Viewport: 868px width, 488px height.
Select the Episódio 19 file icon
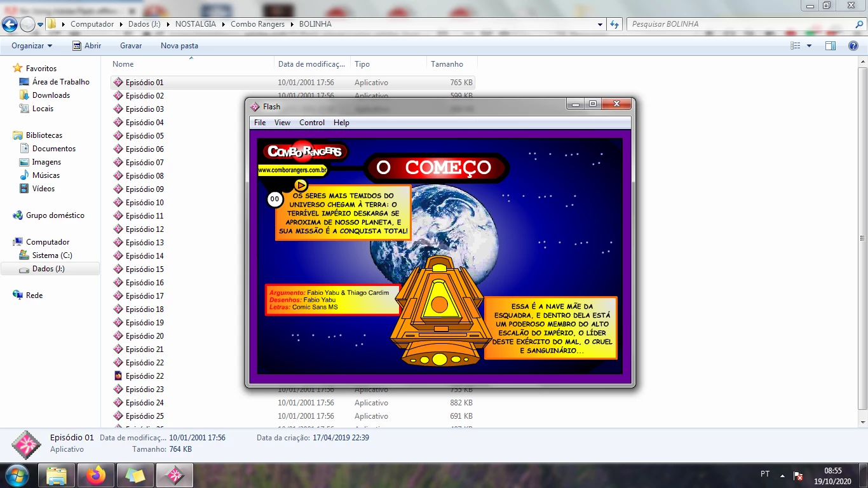pos(118,323)
